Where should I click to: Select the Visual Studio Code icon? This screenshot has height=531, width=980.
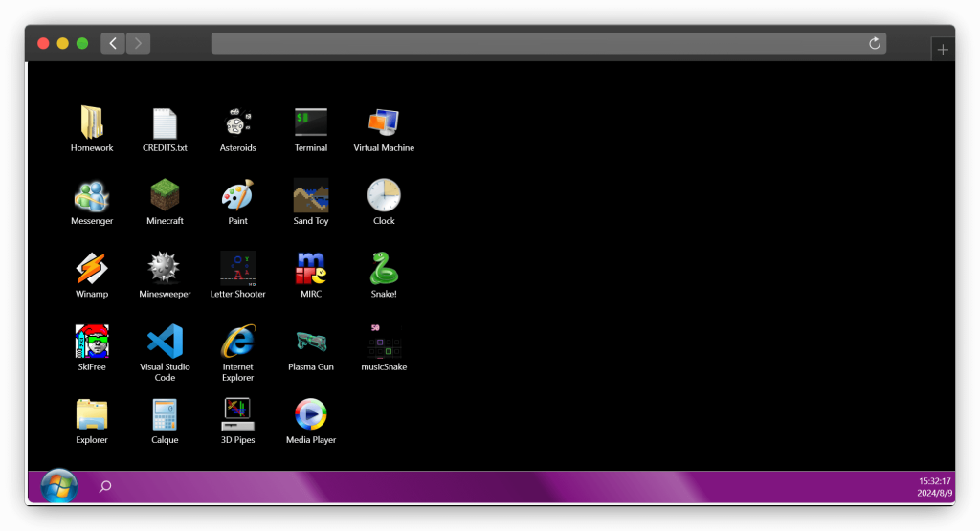pos(165,342)
